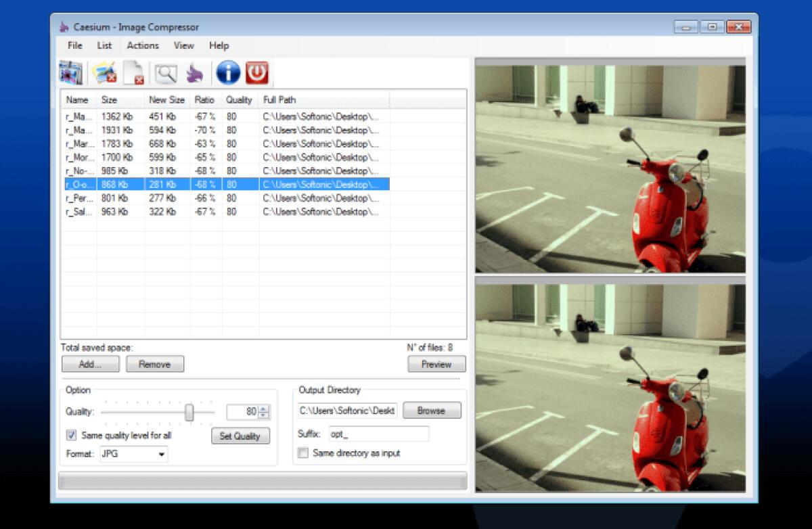Image resolution: width=812 pixels, height=529 pixels.
Task: Click the remove picture from list icon
Action: click(104, 72)
